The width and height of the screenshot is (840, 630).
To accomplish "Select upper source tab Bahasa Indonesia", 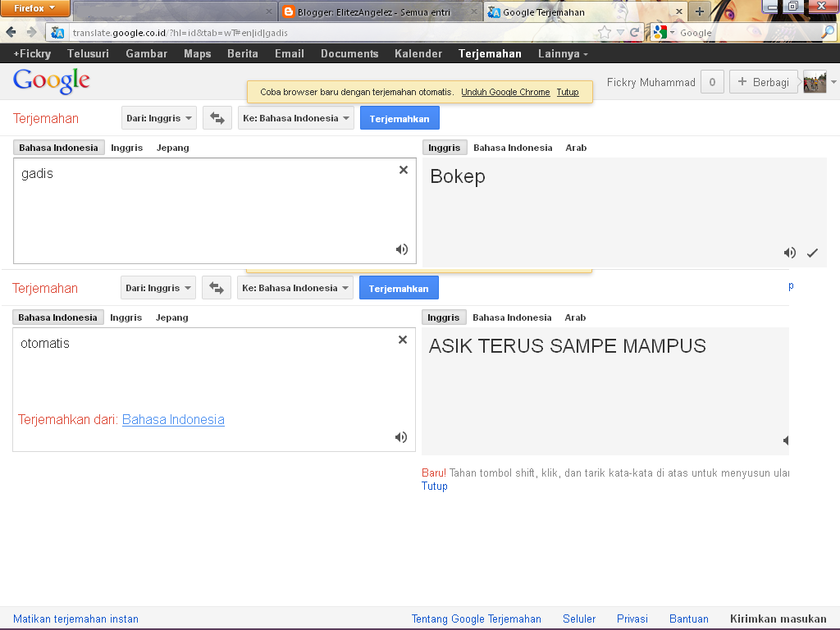I will (58, 148).
